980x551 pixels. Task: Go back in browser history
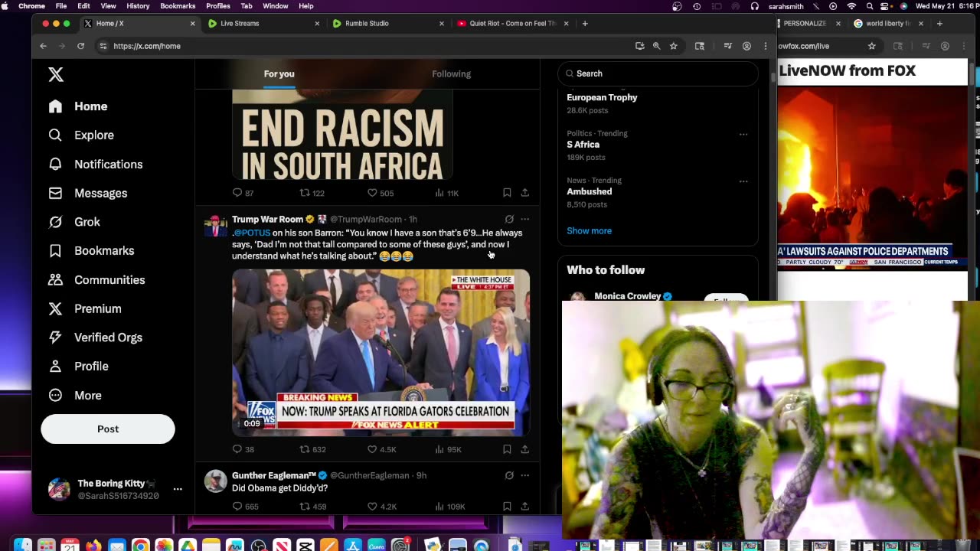44,46
